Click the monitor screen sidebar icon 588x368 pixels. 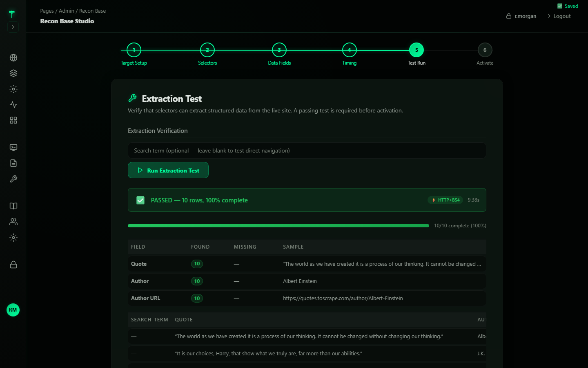tap(13, 148)
